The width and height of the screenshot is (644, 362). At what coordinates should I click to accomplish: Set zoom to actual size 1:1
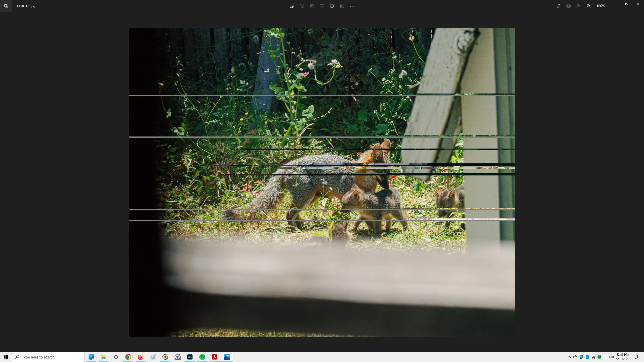(x=569, y=6)
